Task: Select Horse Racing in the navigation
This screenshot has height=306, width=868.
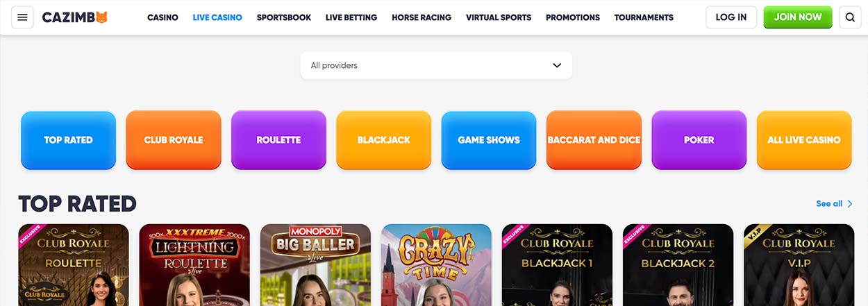Action: (422, 17)
